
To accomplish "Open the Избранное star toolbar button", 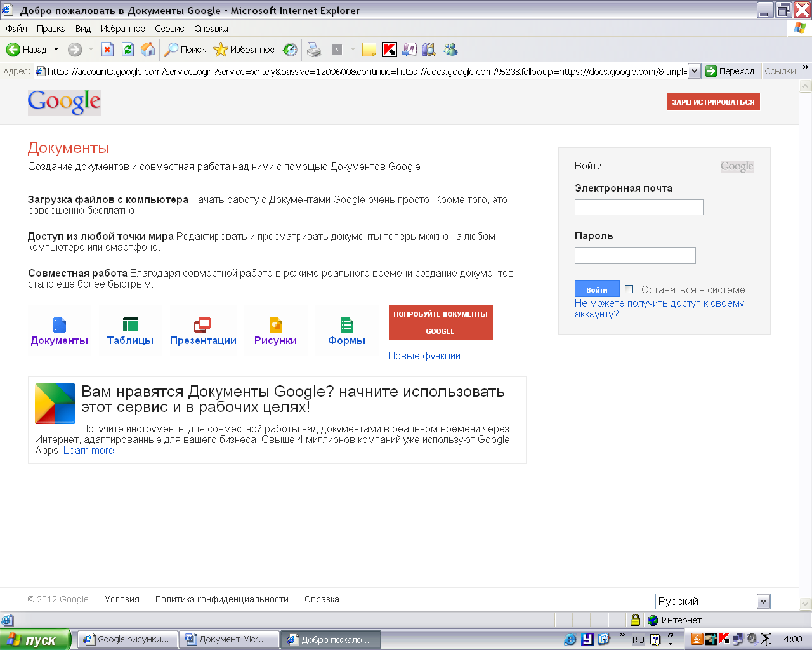I will pos(244,50).
